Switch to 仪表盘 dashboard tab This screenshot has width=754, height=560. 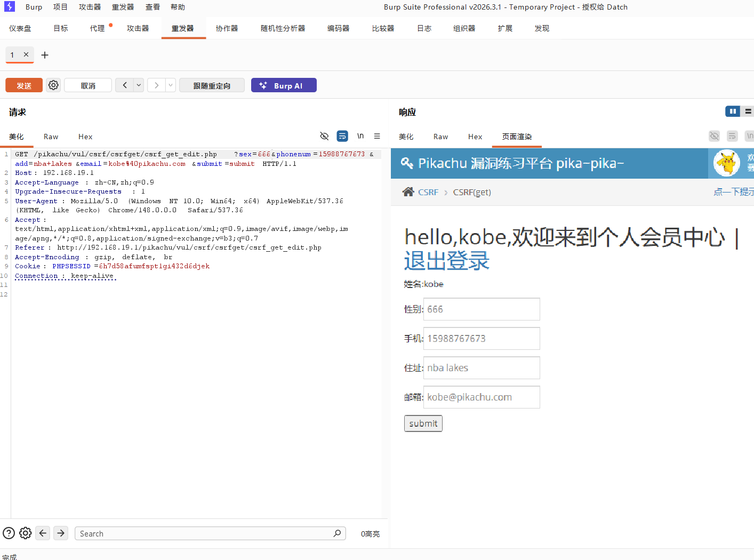(x=20, y=28)
